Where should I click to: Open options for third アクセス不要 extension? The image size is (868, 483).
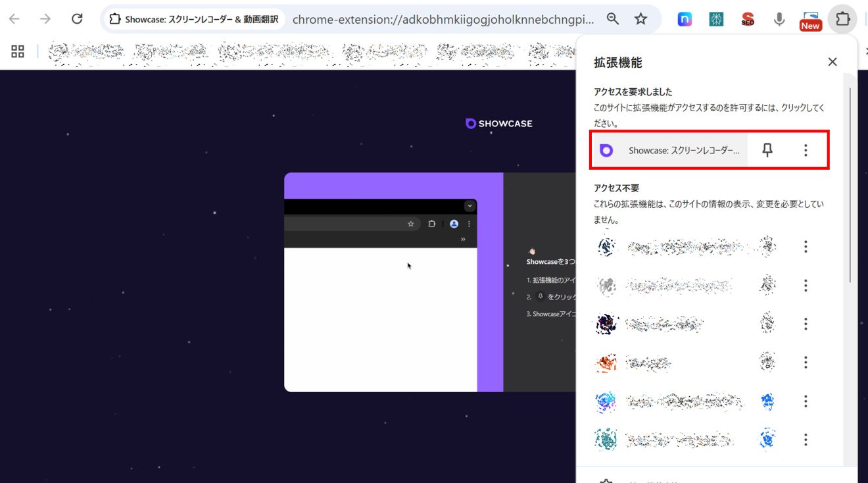[806, 324]
